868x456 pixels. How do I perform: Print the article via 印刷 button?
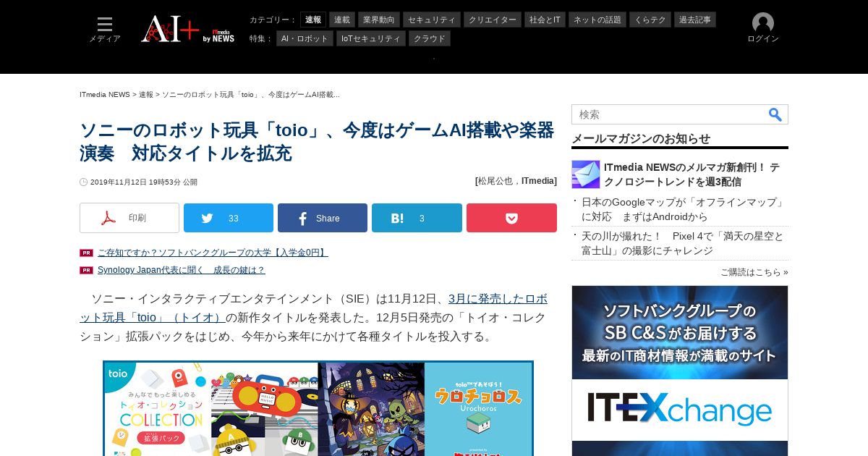129,218
